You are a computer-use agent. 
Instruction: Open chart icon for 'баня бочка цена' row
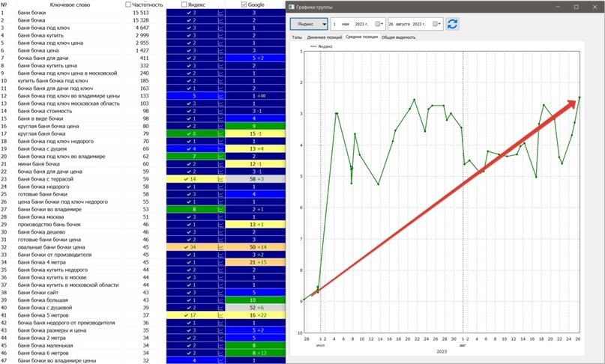tap(221, 50)
